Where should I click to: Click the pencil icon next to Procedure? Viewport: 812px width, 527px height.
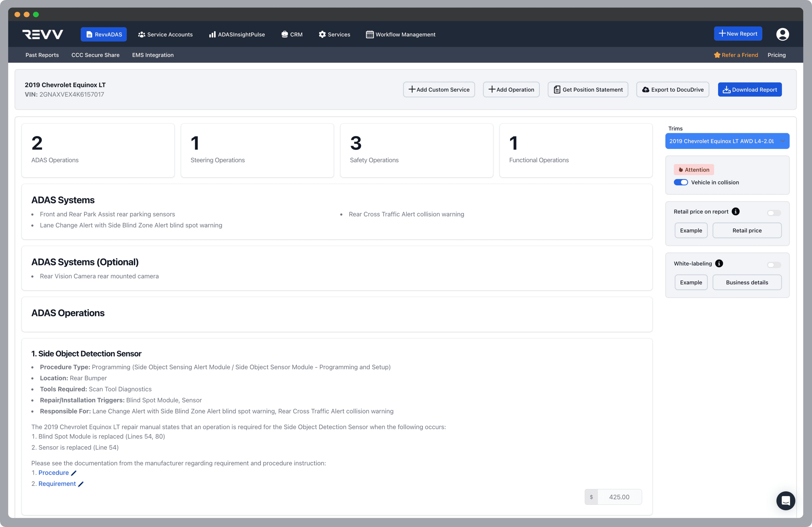(x=74, y=473)
